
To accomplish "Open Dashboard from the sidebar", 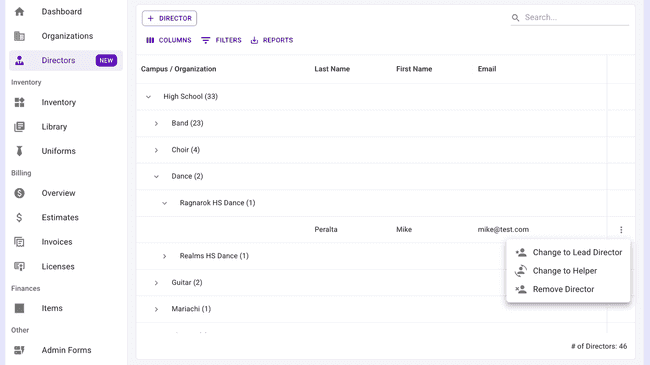I will [x=66, y=12].
